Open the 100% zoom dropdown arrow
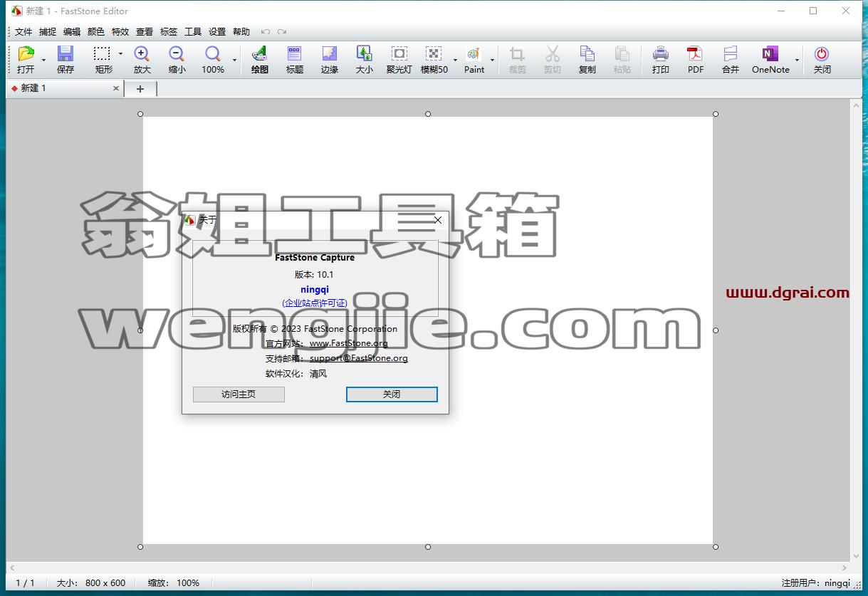868x596 pixels. 234,61
